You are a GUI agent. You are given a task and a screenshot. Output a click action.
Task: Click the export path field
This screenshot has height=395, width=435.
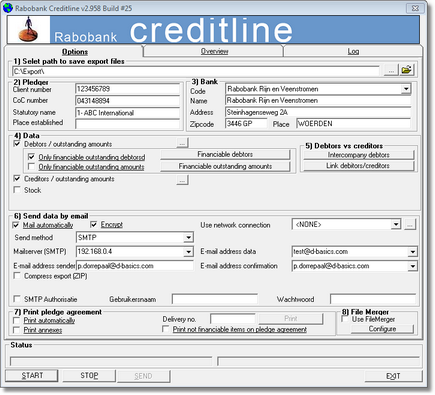point(196,71)
